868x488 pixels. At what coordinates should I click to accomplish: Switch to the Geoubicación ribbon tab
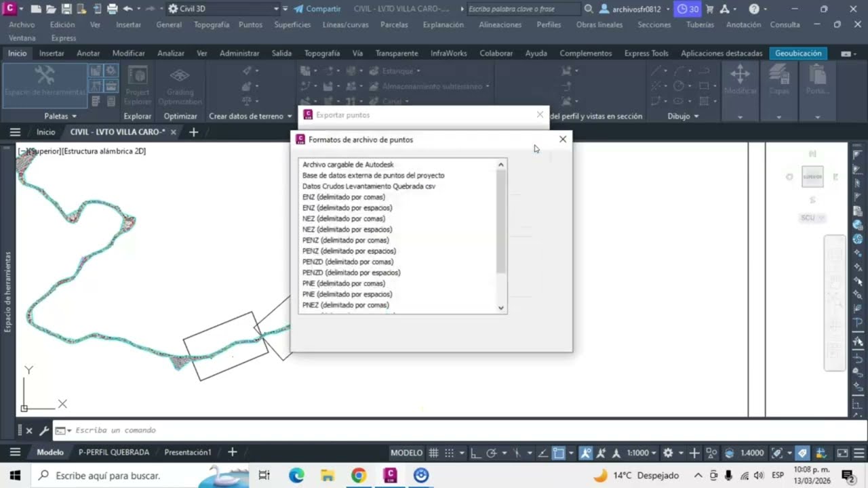point(798,53)
